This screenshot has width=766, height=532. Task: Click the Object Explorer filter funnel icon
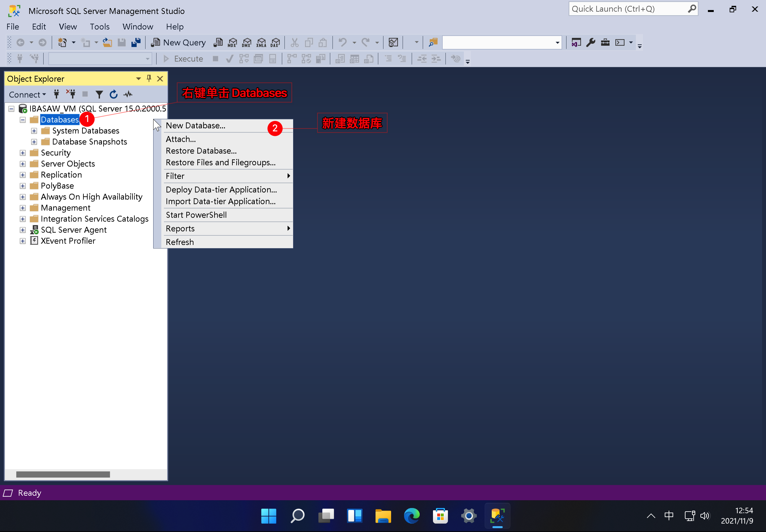coord(99,94)
